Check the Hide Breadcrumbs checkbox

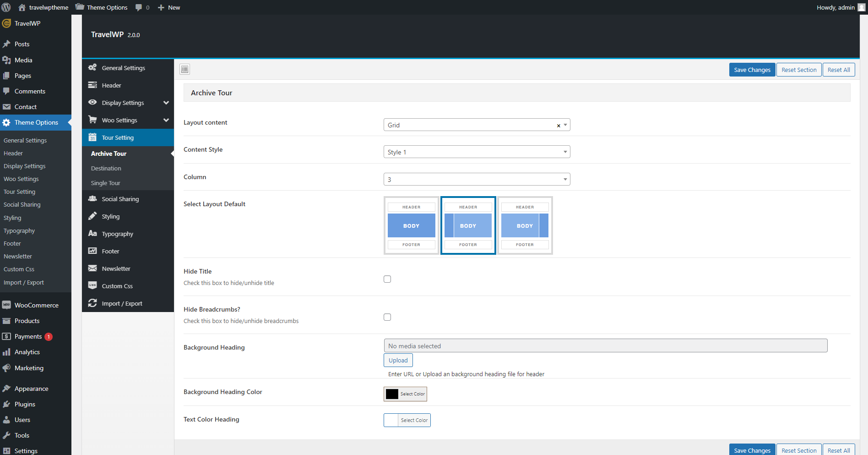coord(387,317)
